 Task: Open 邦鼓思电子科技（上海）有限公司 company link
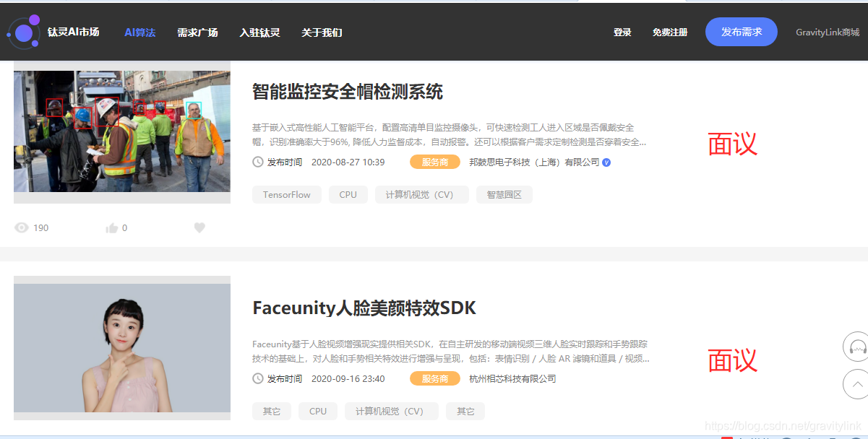click(x=534, y=162)
